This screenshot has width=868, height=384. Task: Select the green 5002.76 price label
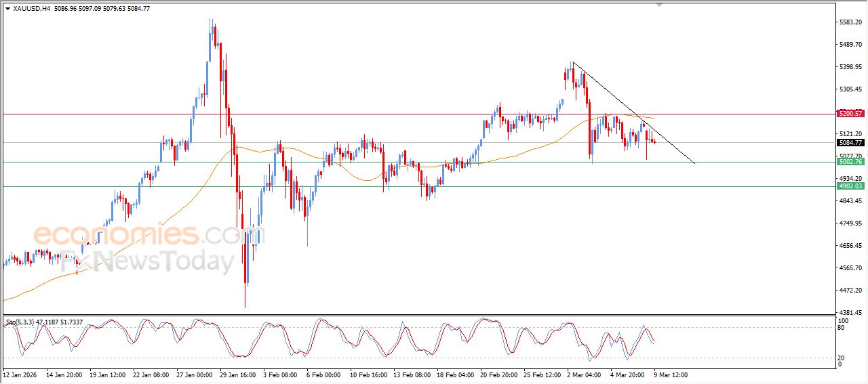850,162
